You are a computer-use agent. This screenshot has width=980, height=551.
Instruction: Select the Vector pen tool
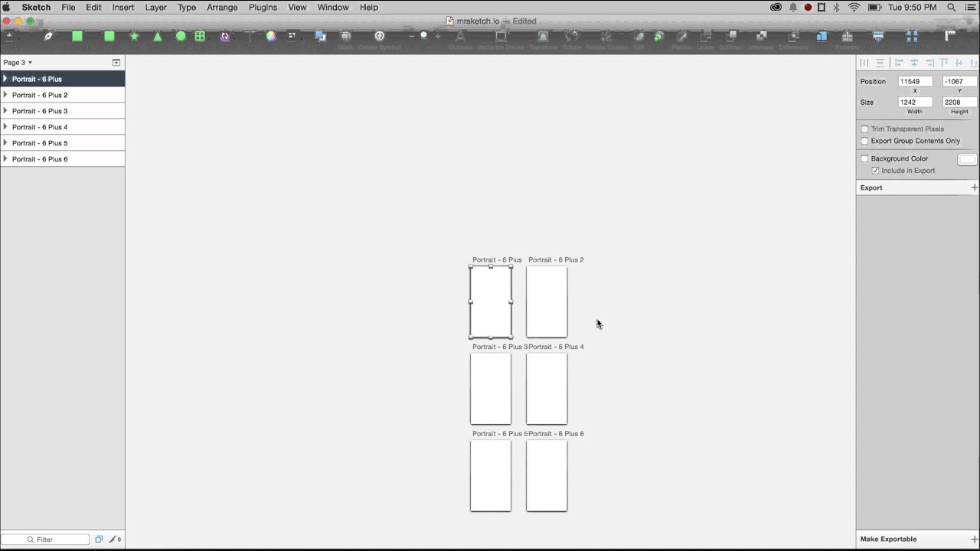pyautogui.click(x=48, y=36)
